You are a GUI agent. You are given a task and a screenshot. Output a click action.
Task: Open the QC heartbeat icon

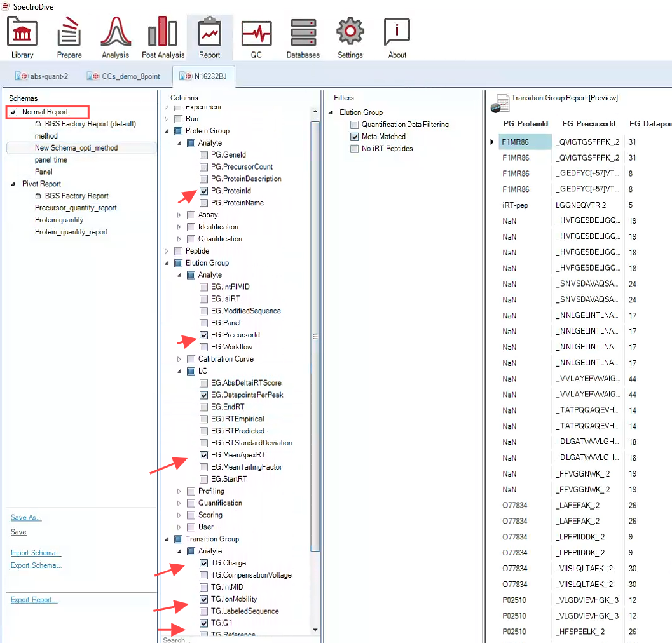pyautogui.click(x=256, y=34)
